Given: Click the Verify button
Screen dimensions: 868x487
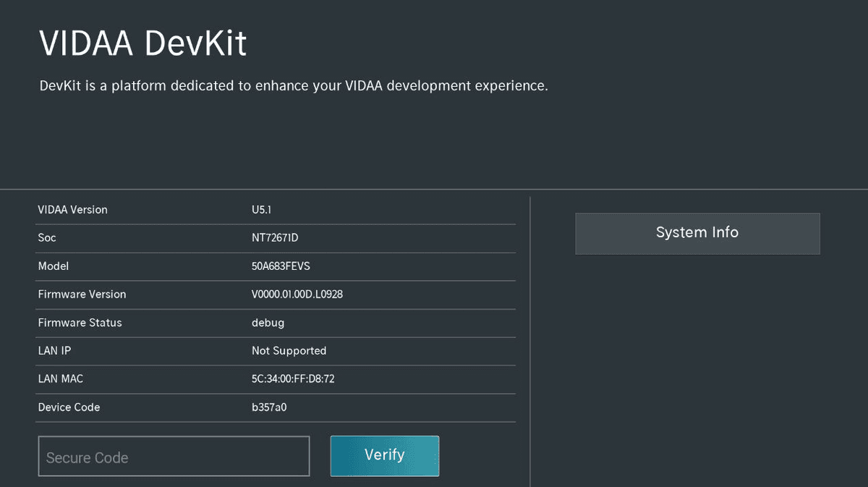Looking at the screenshot, I should pyautogui.click(x=384, y=455).
